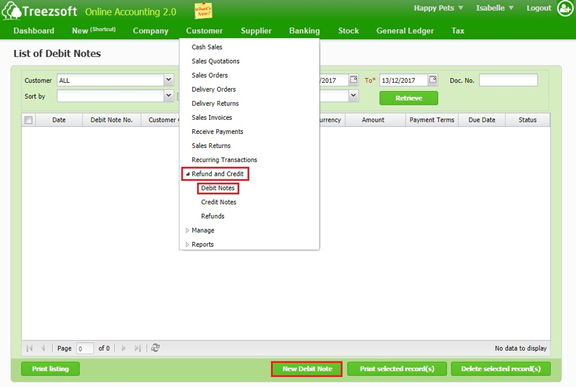Click the To date field 13/12/2017
This screenshot has height=387, width=576.
pyautogui.click(x=403, y=80)
